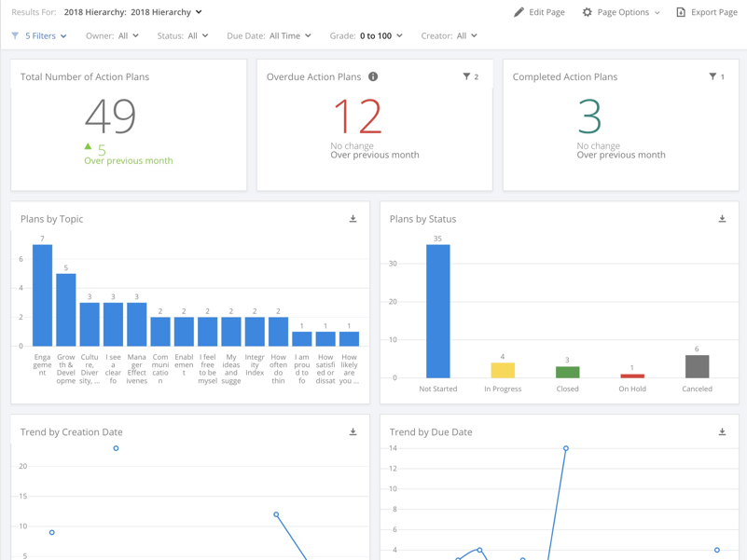Click the green Closed status bar
This screenshot has height=560, width=747.
click(567, 373)
